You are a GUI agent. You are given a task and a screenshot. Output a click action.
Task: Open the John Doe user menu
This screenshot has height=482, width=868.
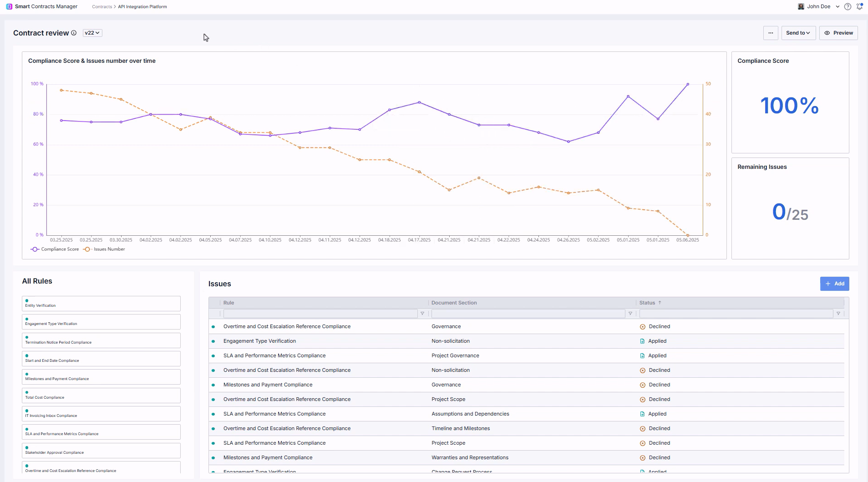[819, 7]
